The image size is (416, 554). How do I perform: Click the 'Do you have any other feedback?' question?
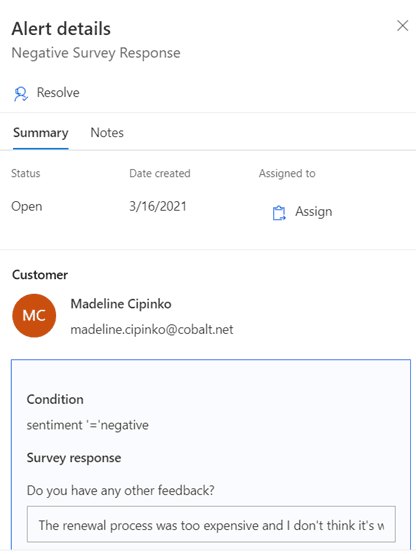121,491
